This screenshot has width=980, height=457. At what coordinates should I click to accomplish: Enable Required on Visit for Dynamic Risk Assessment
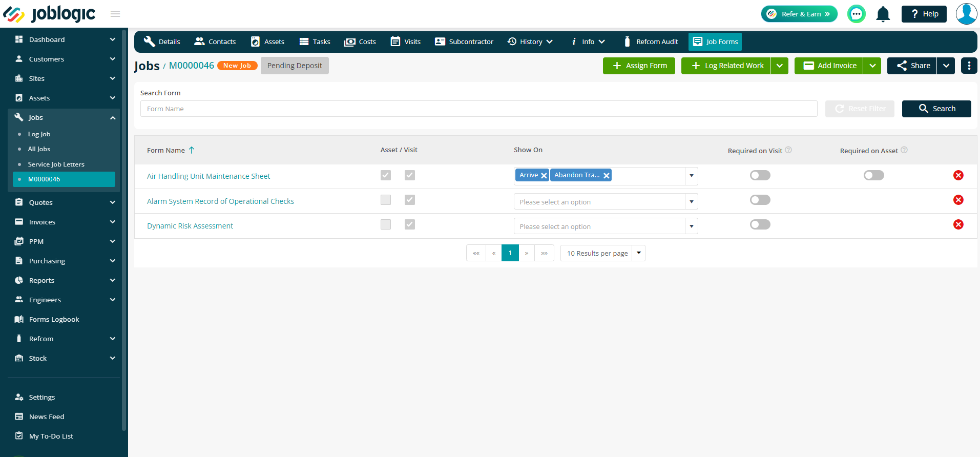[x=760, y=224]
